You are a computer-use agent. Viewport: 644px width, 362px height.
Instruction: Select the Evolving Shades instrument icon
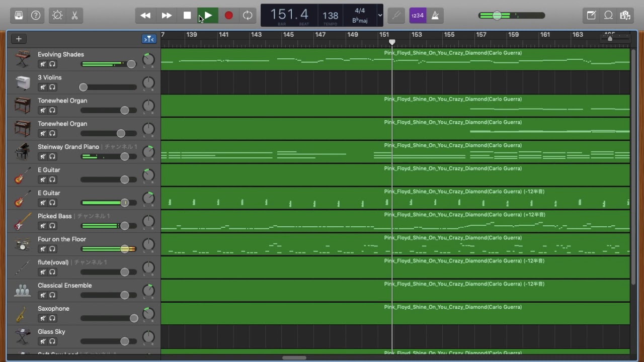(x=23, y=59)
